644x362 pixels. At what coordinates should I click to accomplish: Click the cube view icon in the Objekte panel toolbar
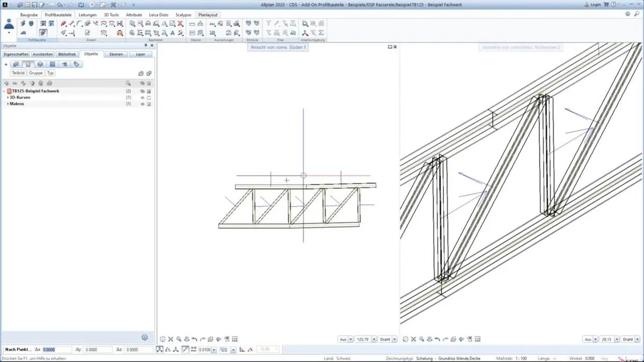(x=40, y=64)
